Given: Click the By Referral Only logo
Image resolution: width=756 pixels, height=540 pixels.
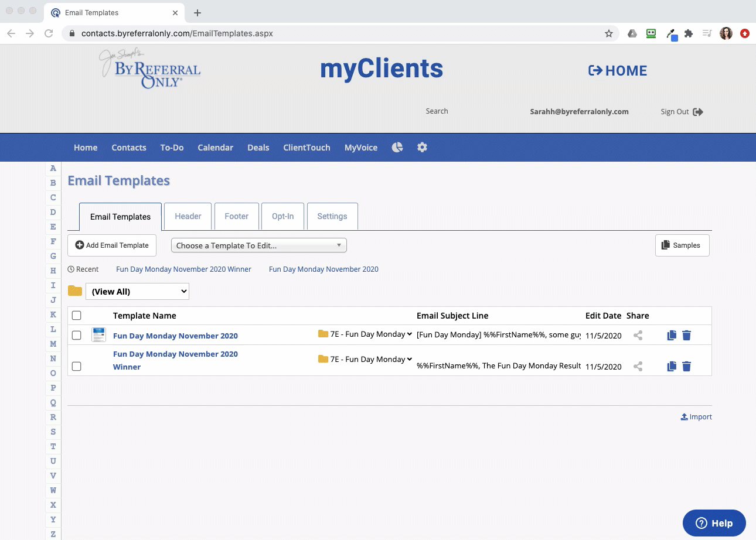Looking at the screenshot, I should pyautogui.click(x=150, y=69).
